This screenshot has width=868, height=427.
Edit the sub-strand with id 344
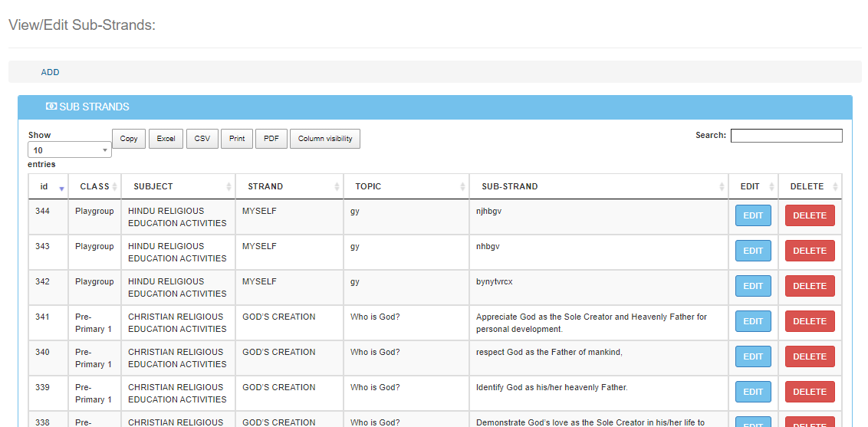pos(753,215)
